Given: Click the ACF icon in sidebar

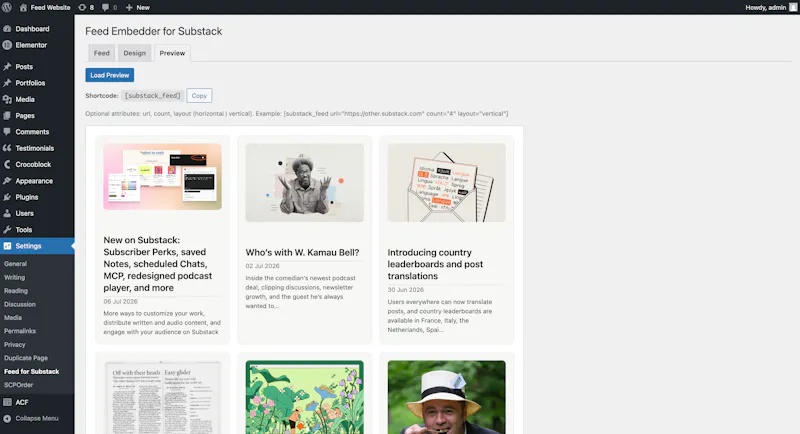Looking at the screenshot, I should (7, 402).
